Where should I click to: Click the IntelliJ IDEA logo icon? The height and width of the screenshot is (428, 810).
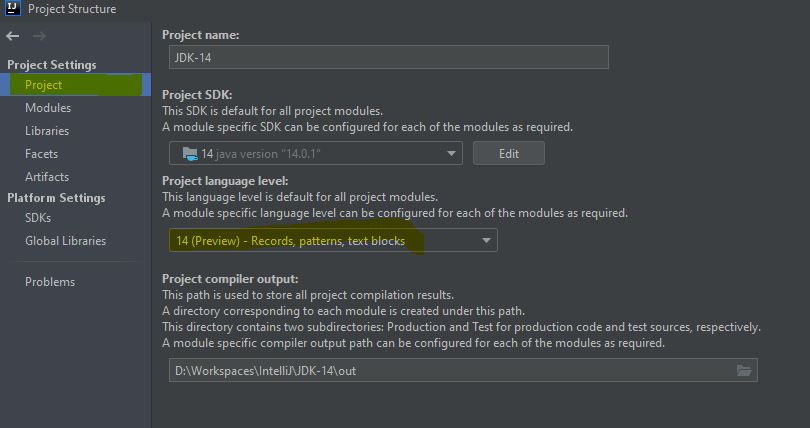(x=12, y=8)
